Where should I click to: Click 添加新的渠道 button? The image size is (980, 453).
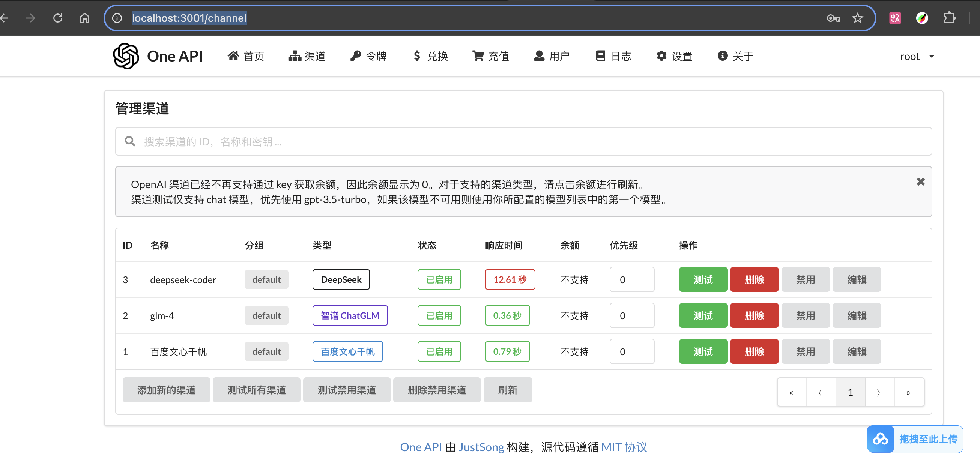(x=166, y=390)
